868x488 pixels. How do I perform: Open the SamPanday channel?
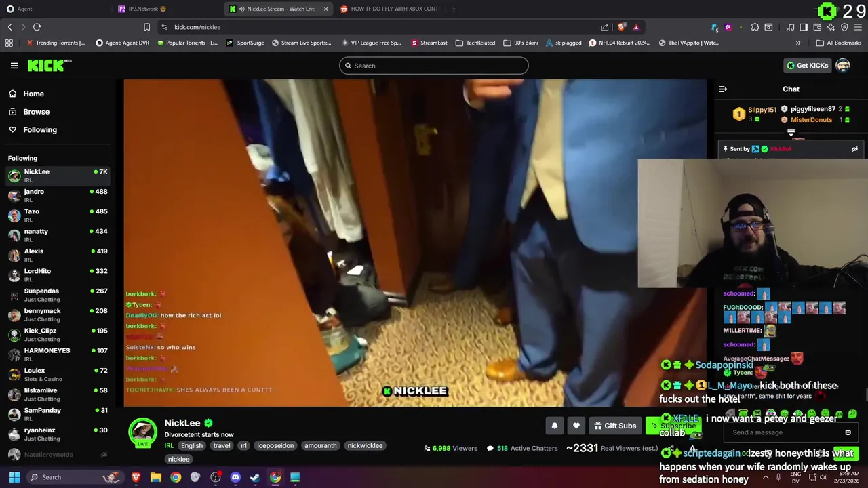[x=58, y=414]
